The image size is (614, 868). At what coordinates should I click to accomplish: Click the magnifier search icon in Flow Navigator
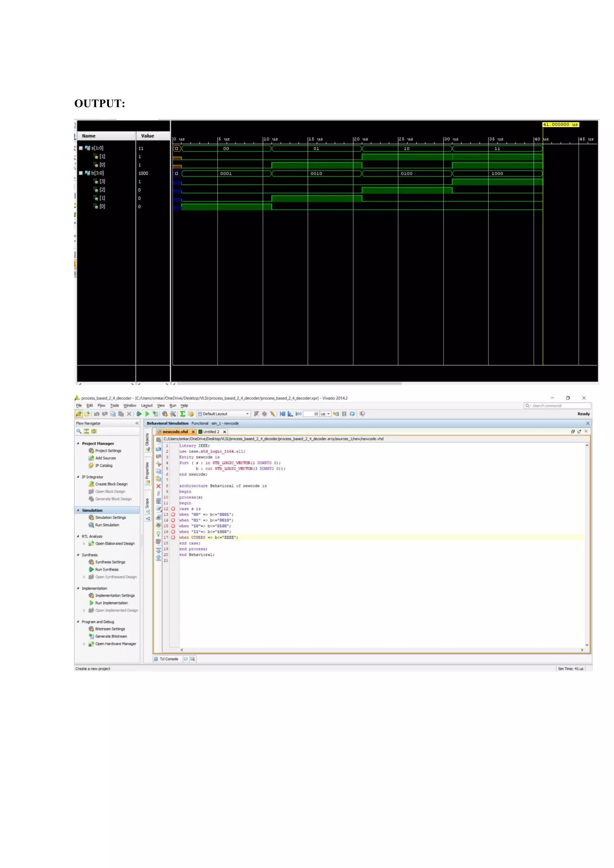tap(79, 431)
